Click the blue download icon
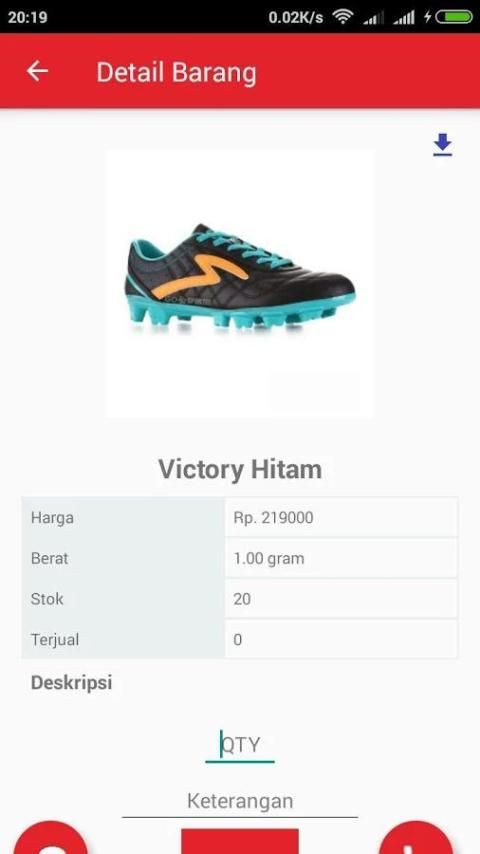Screen dimensions: 480x854 point(442,145)
